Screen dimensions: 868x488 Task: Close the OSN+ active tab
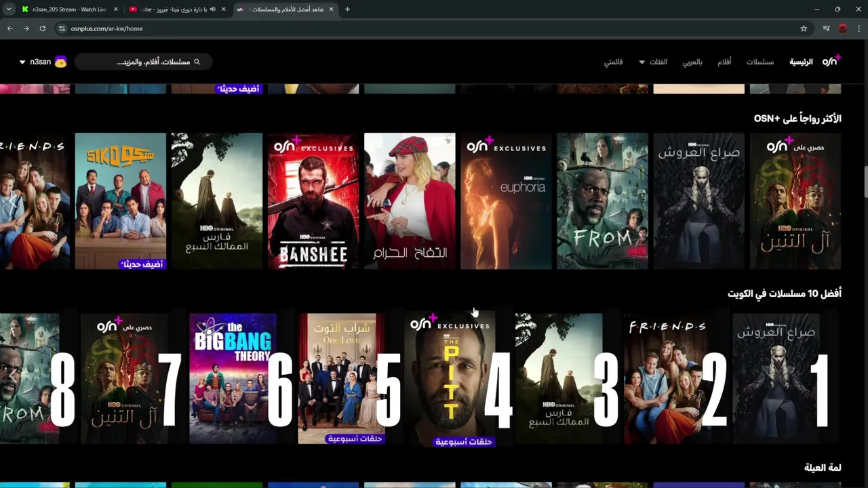pyautogui.click(x=331, y=9)
